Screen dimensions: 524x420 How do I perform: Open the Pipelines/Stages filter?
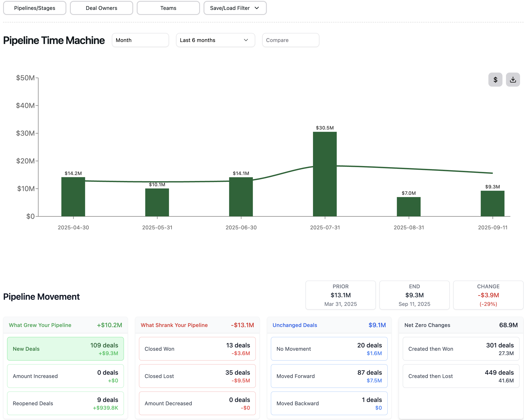tap(35, 8)
